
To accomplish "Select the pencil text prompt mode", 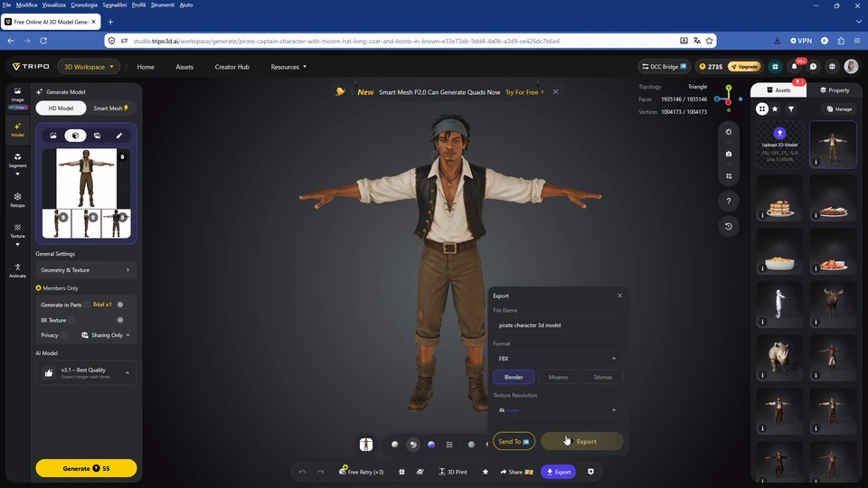I will click(119, 136).
